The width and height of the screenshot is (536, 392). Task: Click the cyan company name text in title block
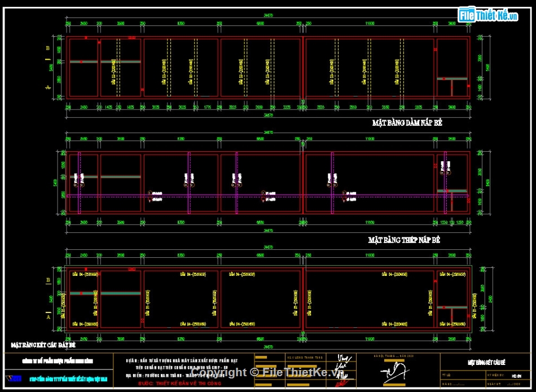[x=68, y=379]
